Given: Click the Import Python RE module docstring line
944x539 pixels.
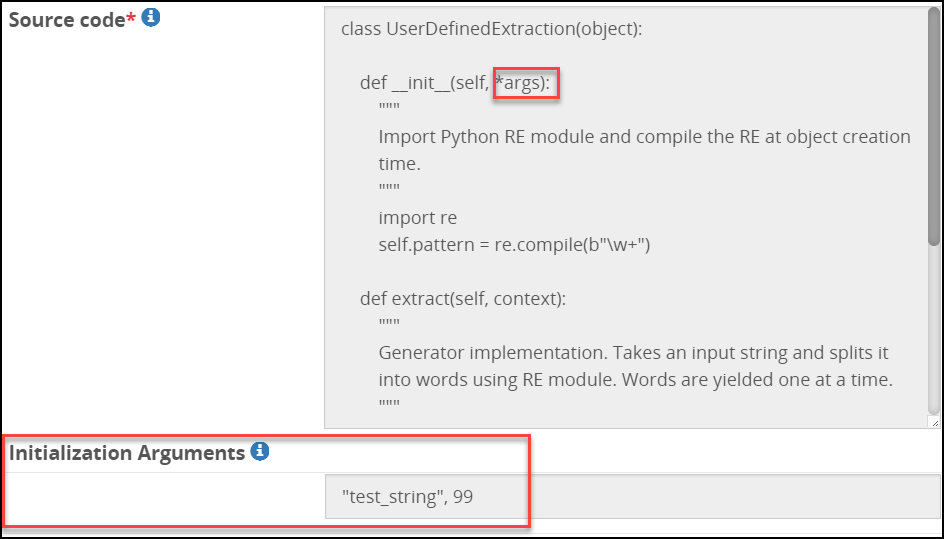Looking at the screenshot, I should 644,137.
